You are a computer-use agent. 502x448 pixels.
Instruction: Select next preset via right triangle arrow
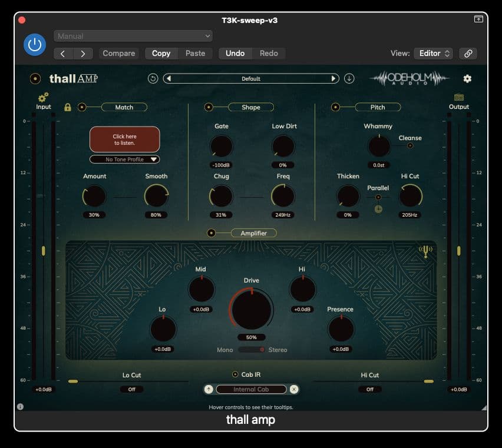[333, 78]
